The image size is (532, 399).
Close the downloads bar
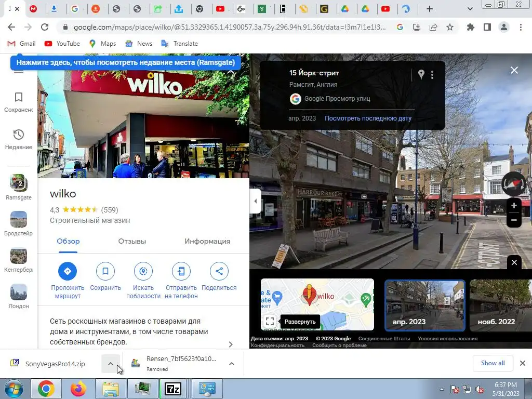(523, 363)
